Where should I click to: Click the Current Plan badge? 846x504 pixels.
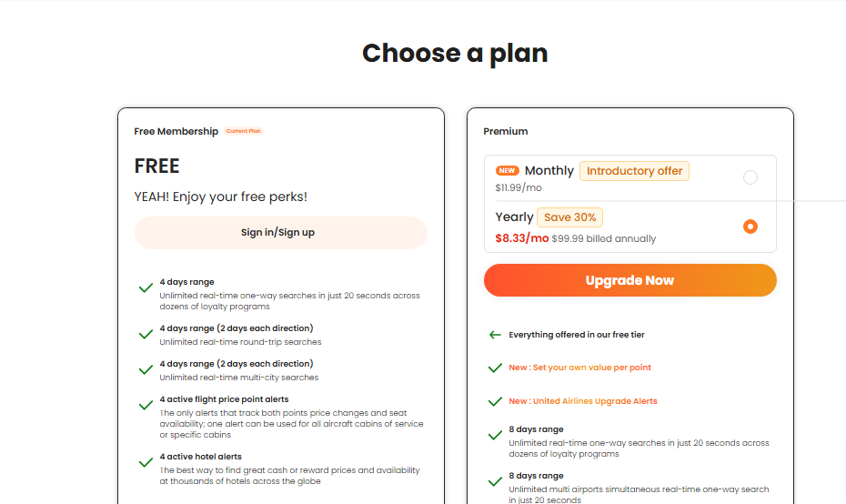pos(243,131)
